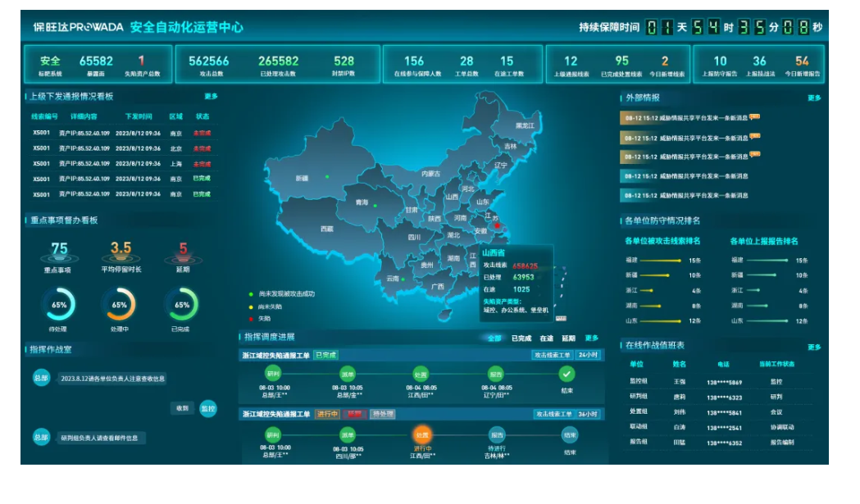The image size is (860, 504).
Task: Click the red Jiangsu alert dot on map
Action: click(497, 225)
